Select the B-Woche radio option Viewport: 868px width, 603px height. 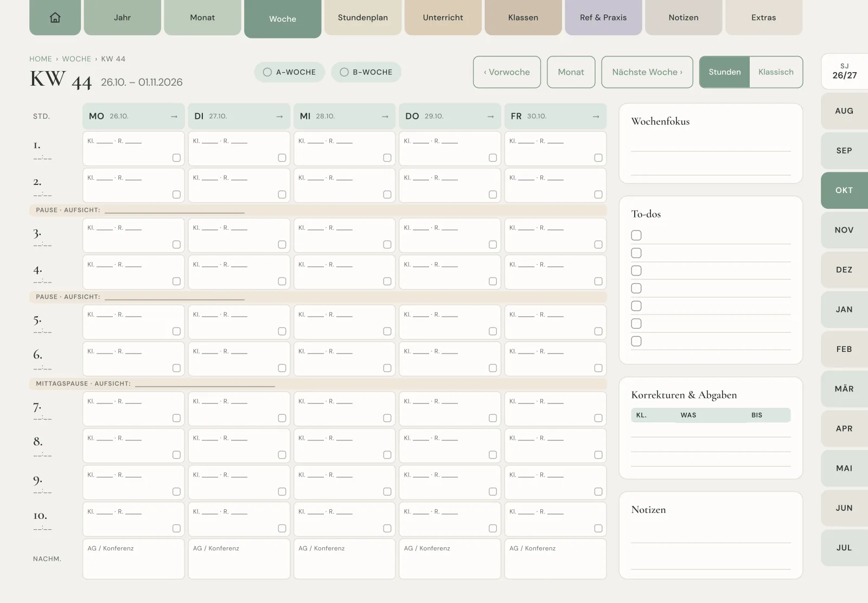coord(366,72)
